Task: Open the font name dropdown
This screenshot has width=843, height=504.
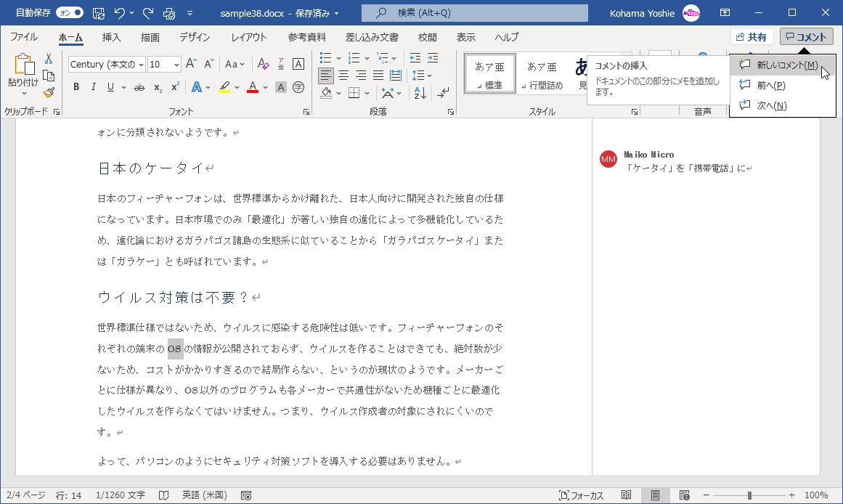Action: click(141, 65)
